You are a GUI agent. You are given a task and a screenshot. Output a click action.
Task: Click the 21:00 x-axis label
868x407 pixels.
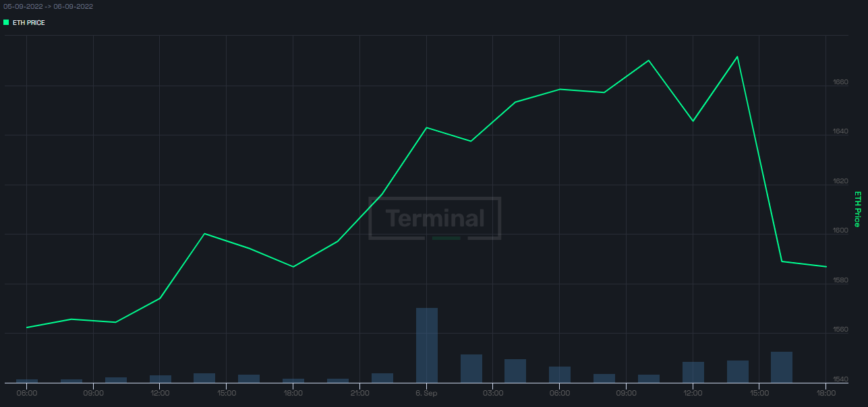click(x=359, y=392)
